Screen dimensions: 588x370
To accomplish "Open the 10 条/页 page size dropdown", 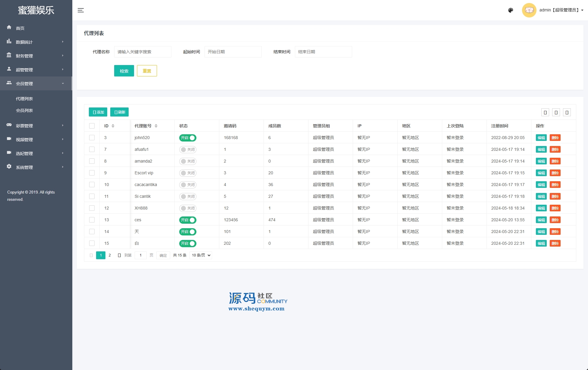I will [x=201, y=255].
